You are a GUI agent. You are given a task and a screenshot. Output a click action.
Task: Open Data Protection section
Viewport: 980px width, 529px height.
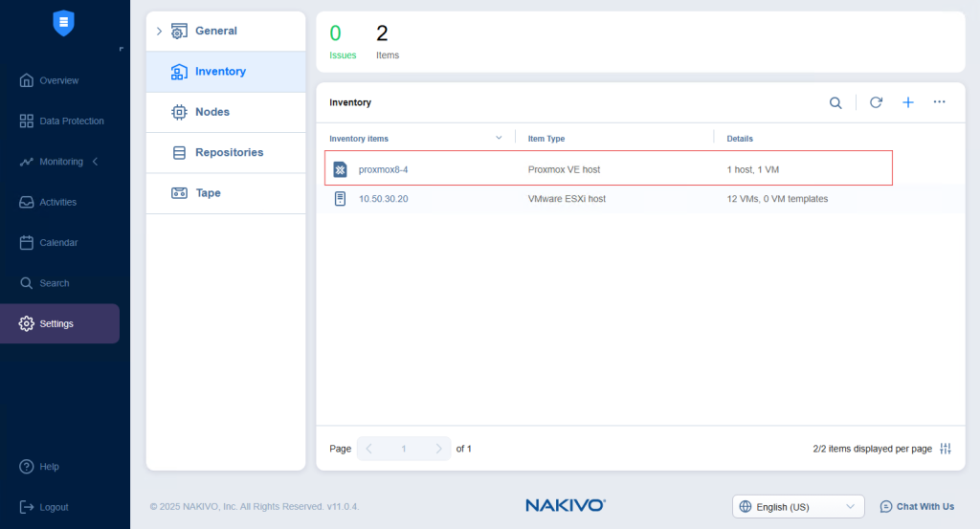72,121
